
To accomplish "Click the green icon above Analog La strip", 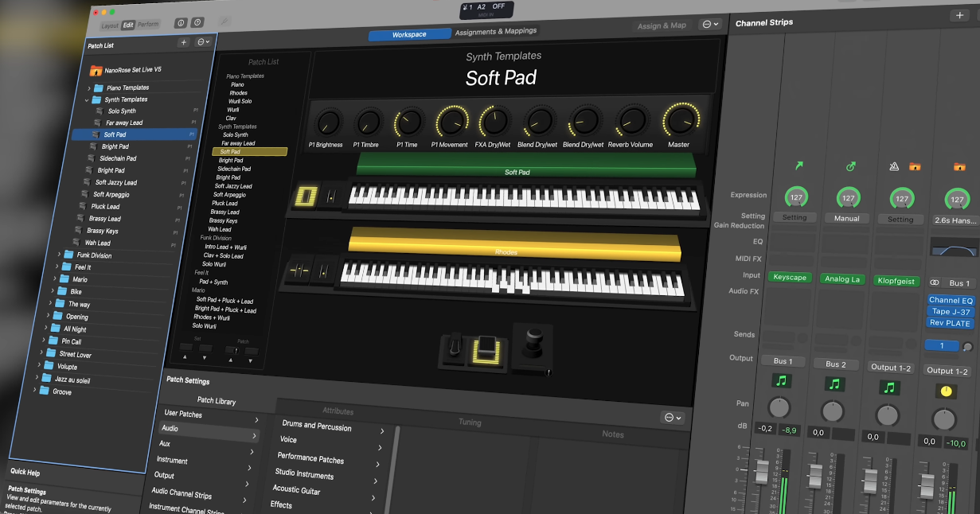I will 850,166.
